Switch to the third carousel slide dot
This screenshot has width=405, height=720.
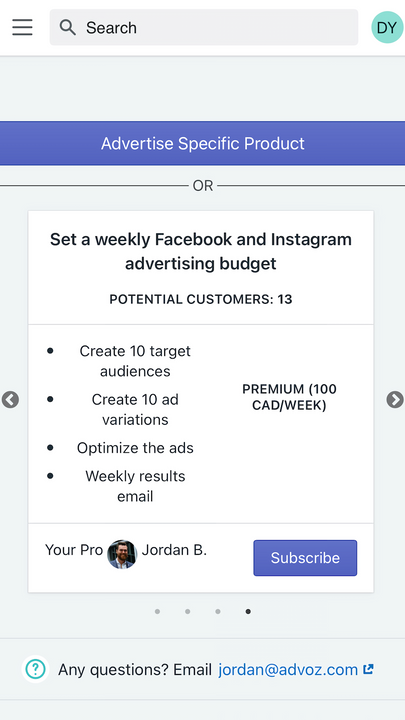point(218,612)
